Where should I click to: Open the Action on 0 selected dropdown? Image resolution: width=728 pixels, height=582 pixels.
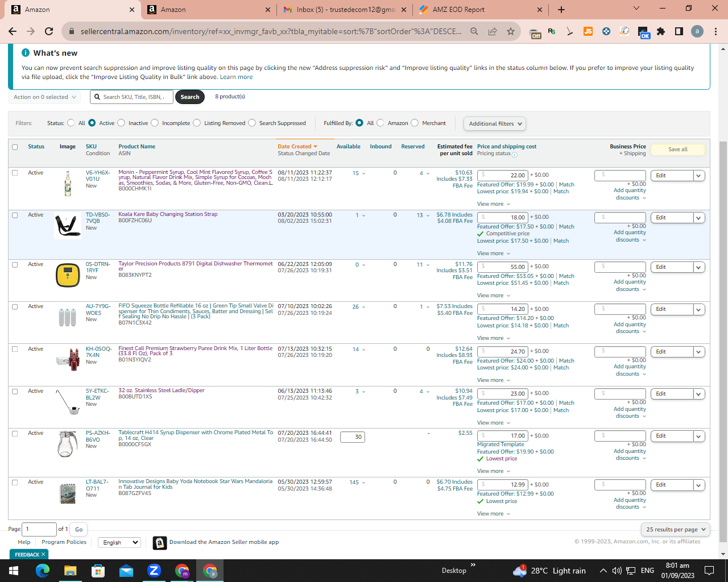pos(44,97)
